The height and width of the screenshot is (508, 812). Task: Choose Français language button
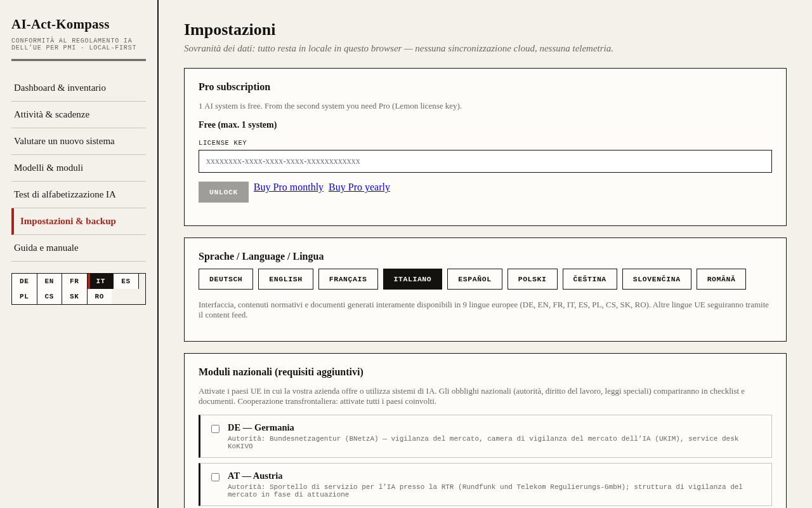[x=348, y=279]
